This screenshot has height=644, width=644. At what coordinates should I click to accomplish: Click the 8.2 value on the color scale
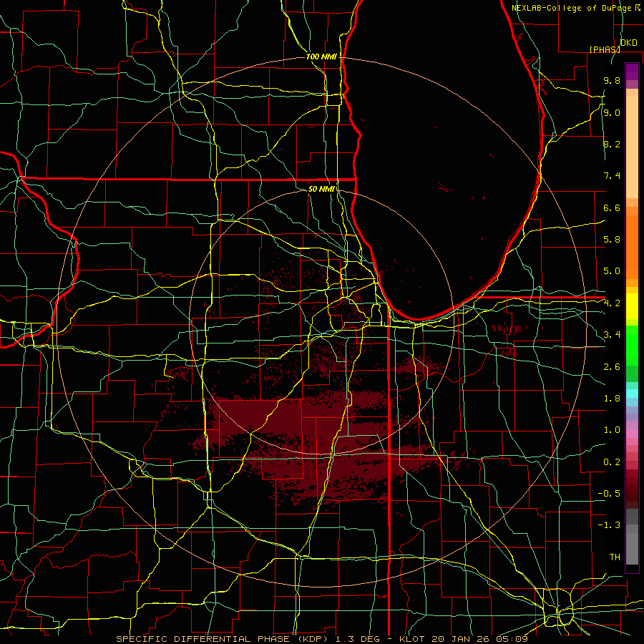[612, 144]
